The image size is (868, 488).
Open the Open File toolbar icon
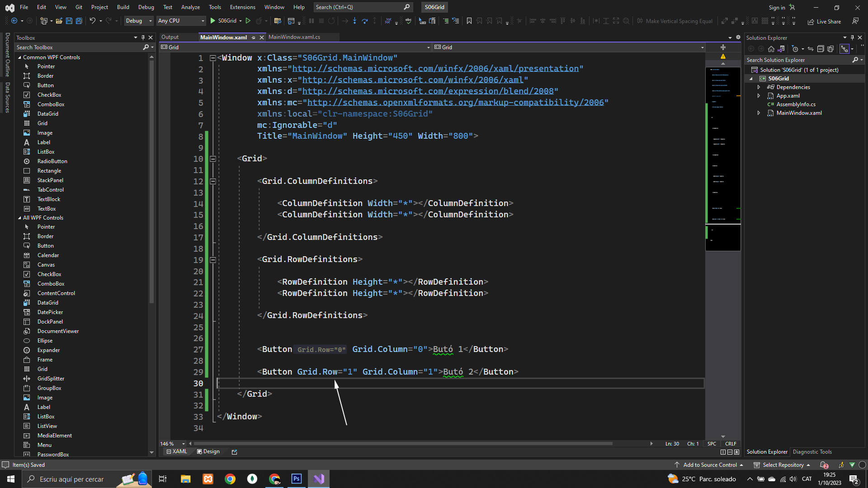coord(59,21)
